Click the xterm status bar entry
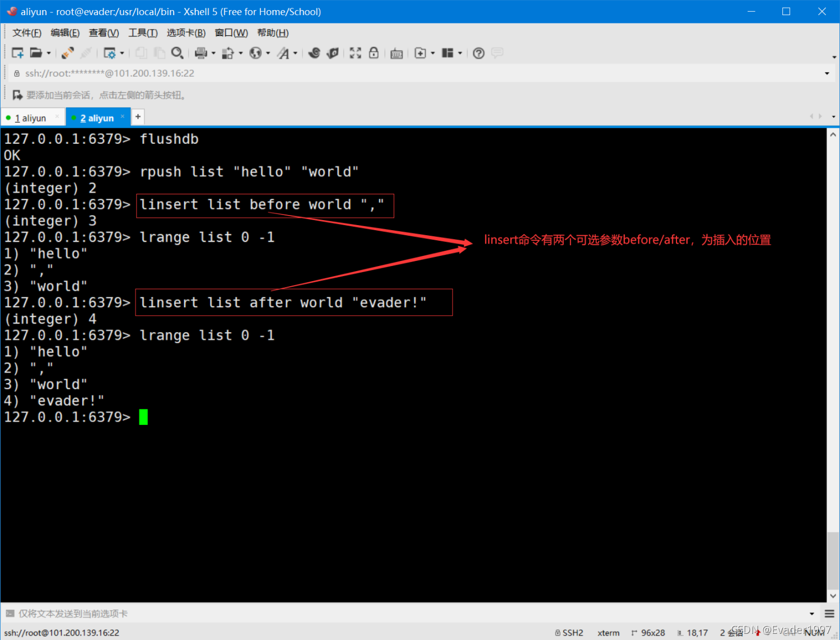840x640 pixels. [x=608, y=633]
